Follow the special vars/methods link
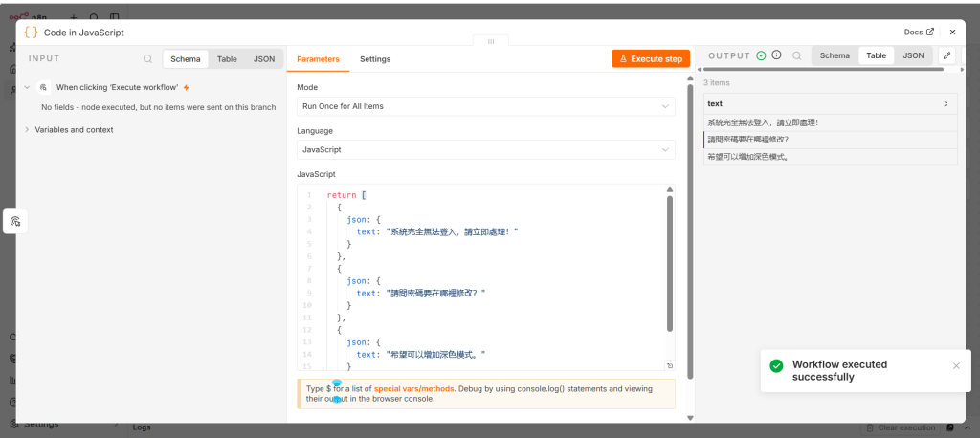 (x=414, y=388)
